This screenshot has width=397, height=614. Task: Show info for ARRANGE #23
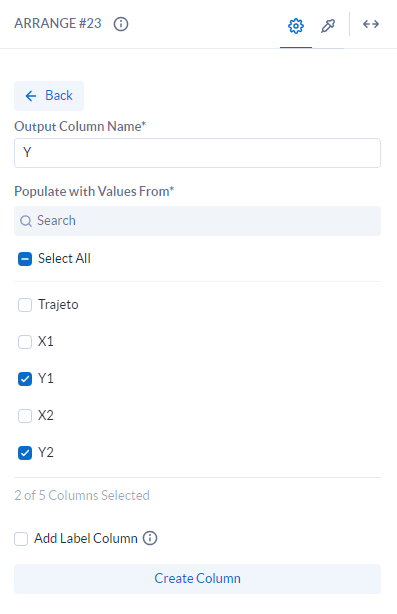[121, 24]
